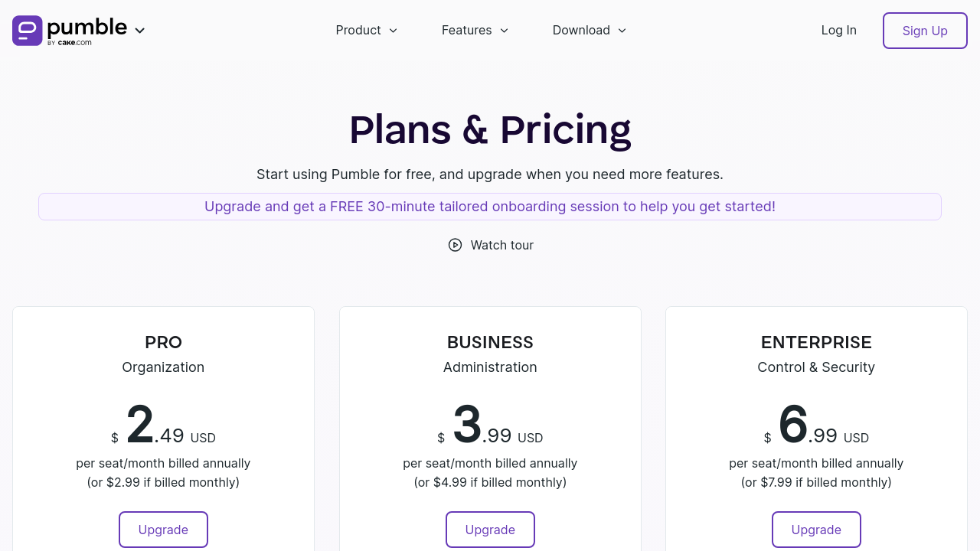Click the play icon beside Watch tour
The image size is (980, 551).
point(455,245)
